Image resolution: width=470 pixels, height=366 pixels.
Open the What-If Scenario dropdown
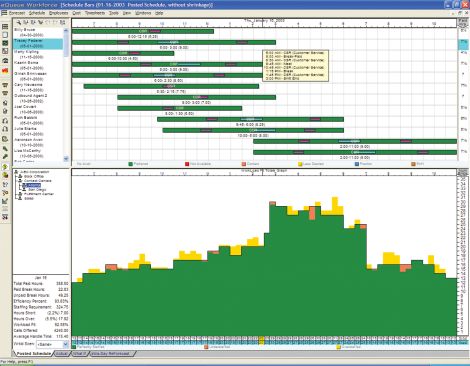66,344
